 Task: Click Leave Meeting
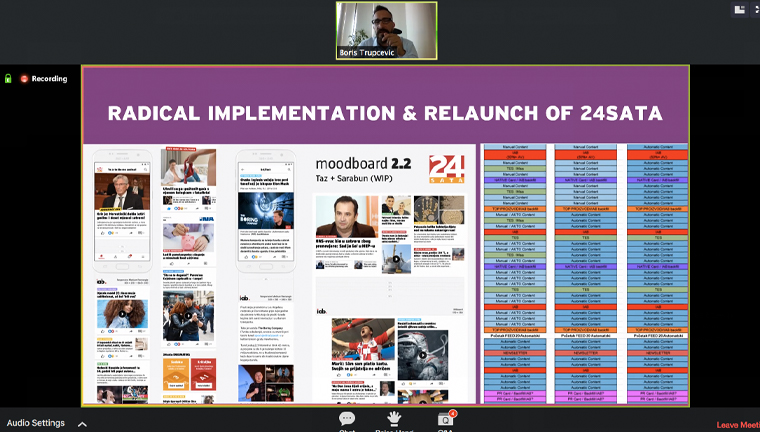[738, 425]
